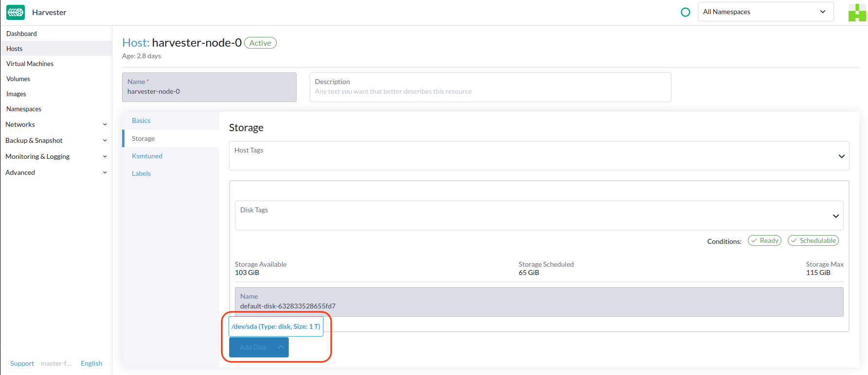Open the Labels tab
This screenshot has height=375, width=868.
click(x=141, y=174)
